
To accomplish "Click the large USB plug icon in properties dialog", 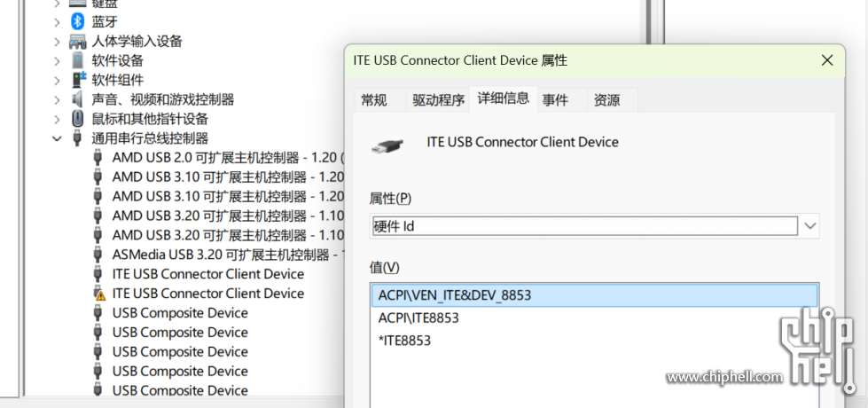I will click(387, 145).
